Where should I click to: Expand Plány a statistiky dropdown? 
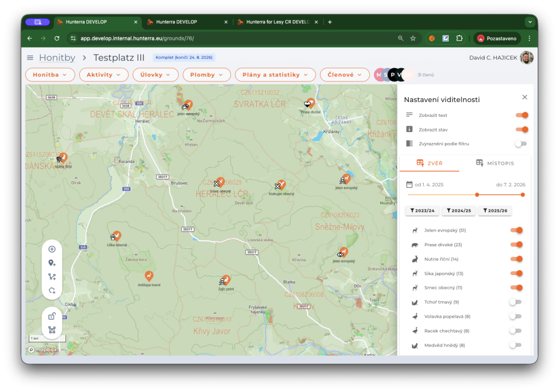(x=275, y=75)
